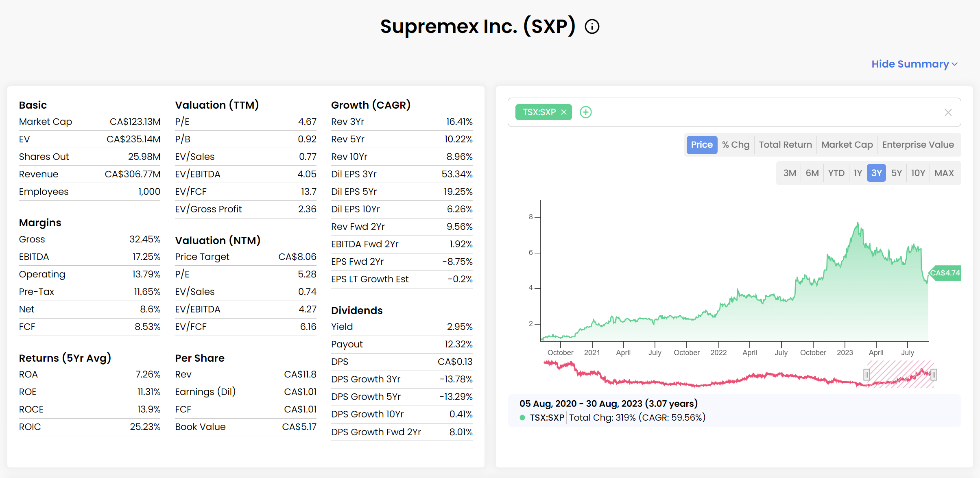Screen dimensions: 980x478
Task: Click the EV value CA$235.14M
Action: (133, 140)
